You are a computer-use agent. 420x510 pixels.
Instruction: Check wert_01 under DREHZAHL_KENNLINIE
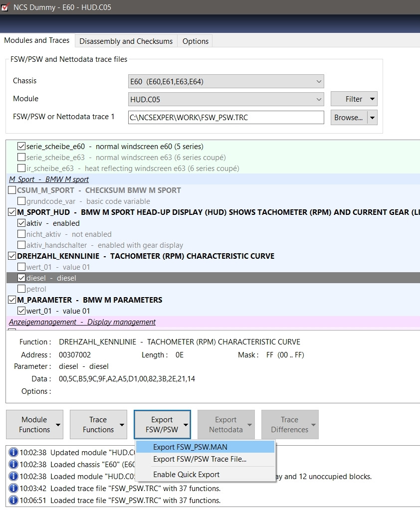click(x=21, y=267)
